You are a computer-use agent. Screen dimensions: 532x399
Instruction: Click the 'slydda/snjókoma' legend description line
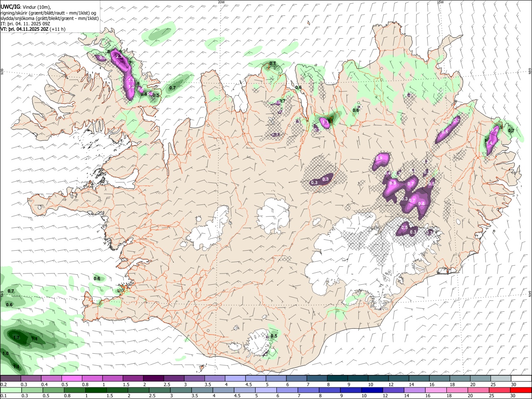(49, 18)
